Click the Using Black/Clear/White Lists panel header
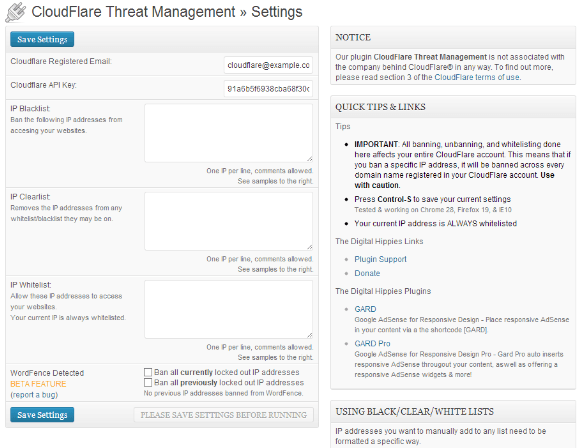The width and height of the screenshot is (581, 448). pos(453,411)
